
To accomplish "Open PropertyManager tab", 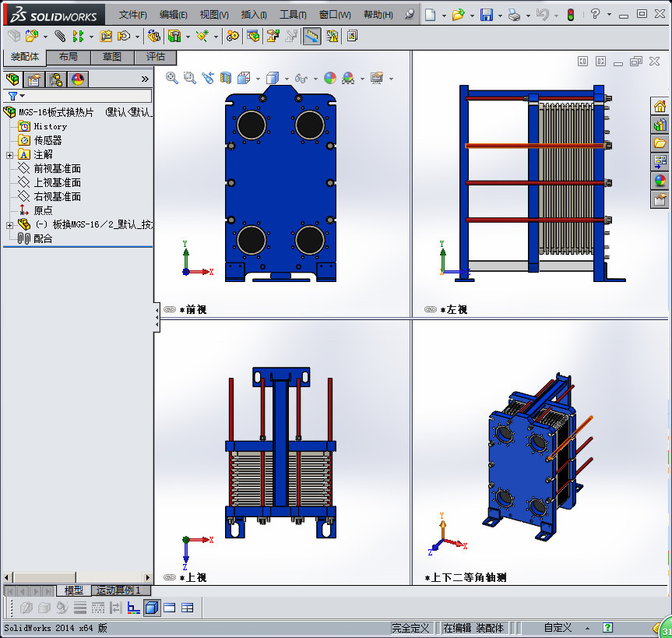I will click(34, 79).
